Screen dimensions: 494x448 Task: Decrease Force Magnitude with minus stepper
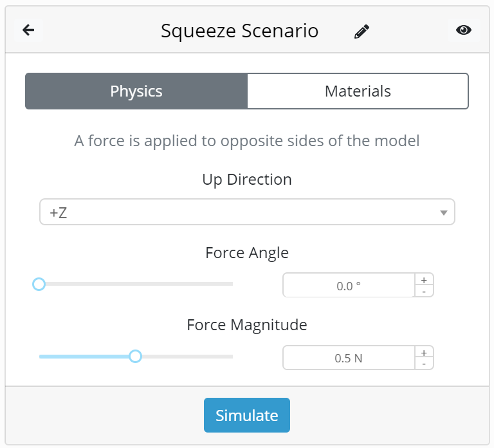coord(424,364)
